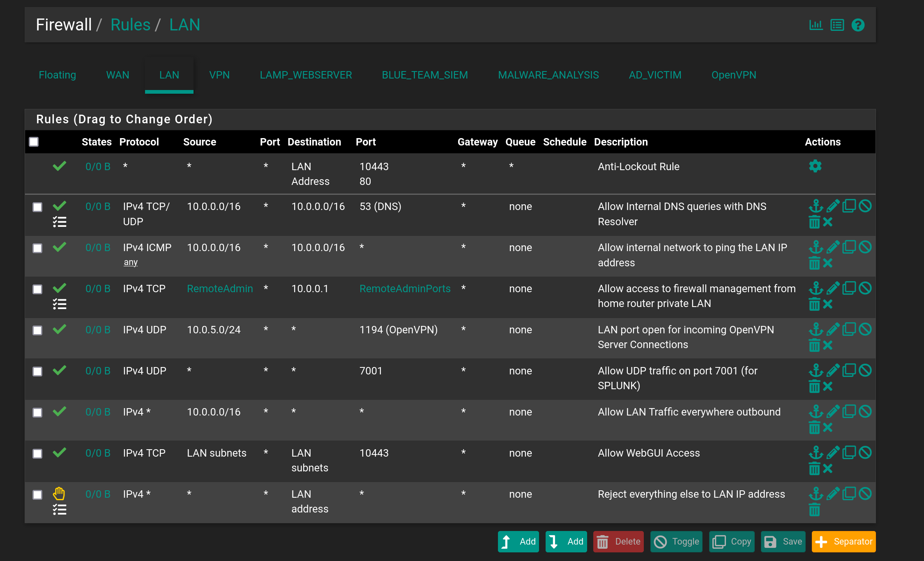The image size is (924, 561).
Task: Disable the OpenVPN 1194 rule
Action: pyautogui.click(x=865, y=329)
